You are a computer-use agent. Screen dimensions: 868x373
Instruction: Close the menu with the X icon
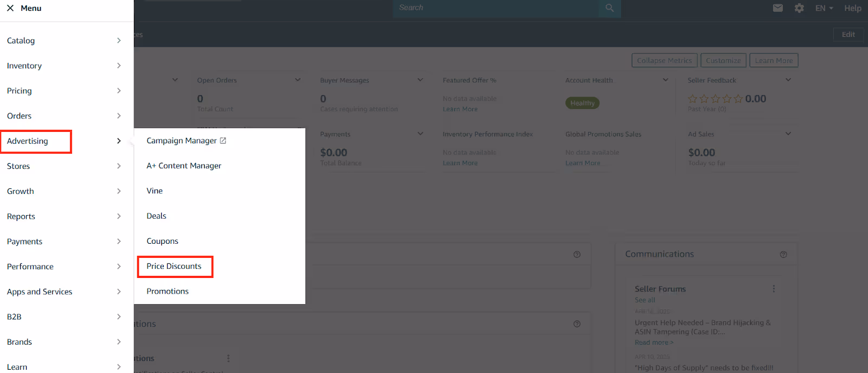pos(10,8)
